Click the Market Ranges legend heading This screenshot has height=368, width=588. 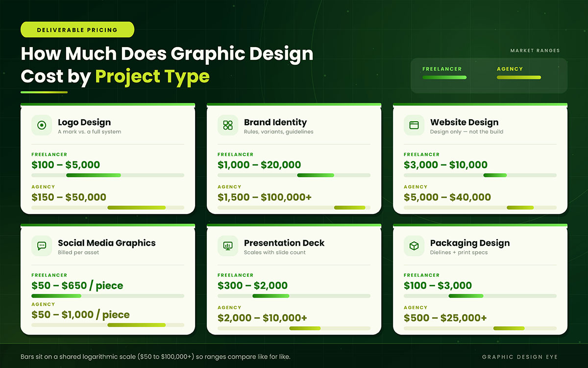tap(535, 51)
